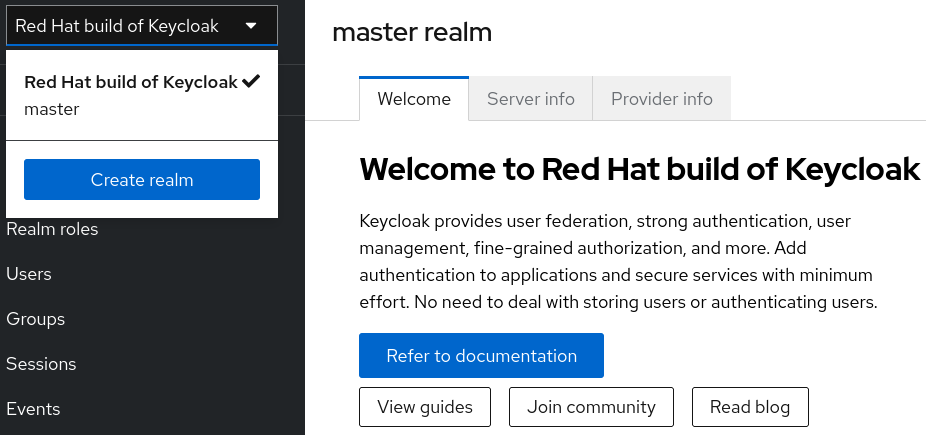Click the master realm page heading
The image size is (926, 435).
tap(412, 32)
